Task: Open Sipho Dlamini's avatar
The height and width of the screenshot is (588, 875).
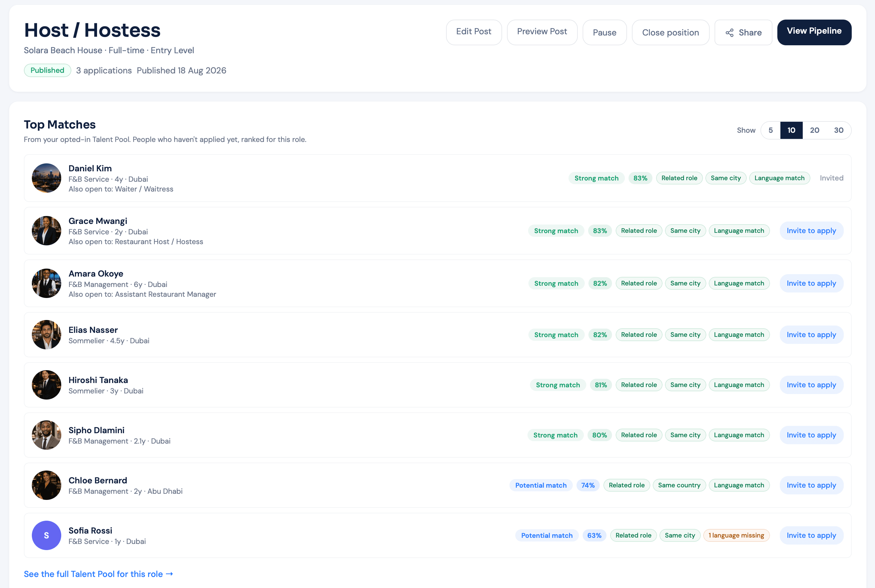Action: click(47, 435)
